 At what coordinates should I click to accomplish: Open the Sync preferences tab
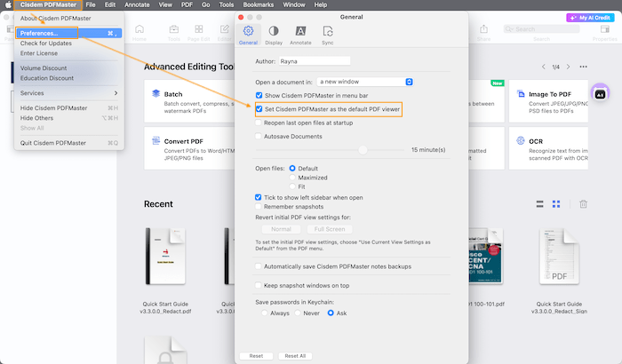click(327, 35)
